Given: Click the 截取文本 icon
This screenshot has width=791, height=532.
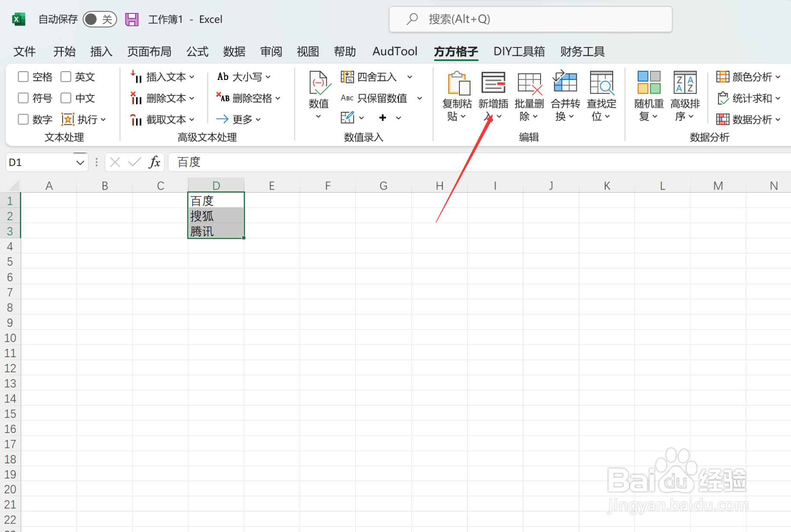Looking at the screenshot, I should (x=136, y=120).
